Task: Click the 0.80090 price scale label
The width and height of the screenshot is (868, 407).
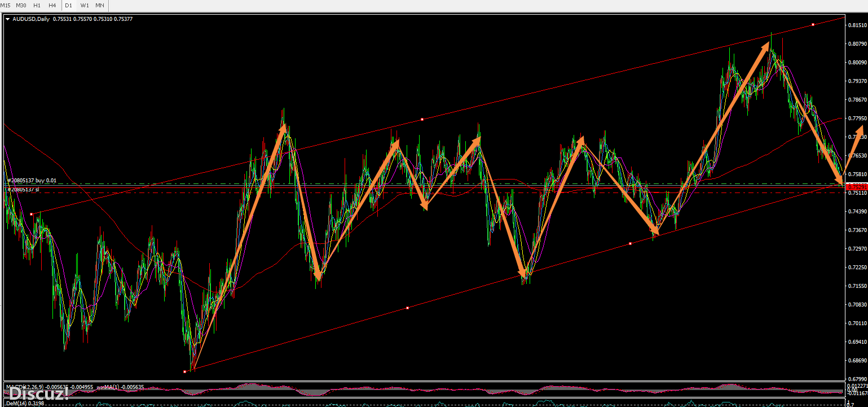Action: coord(858,62)
